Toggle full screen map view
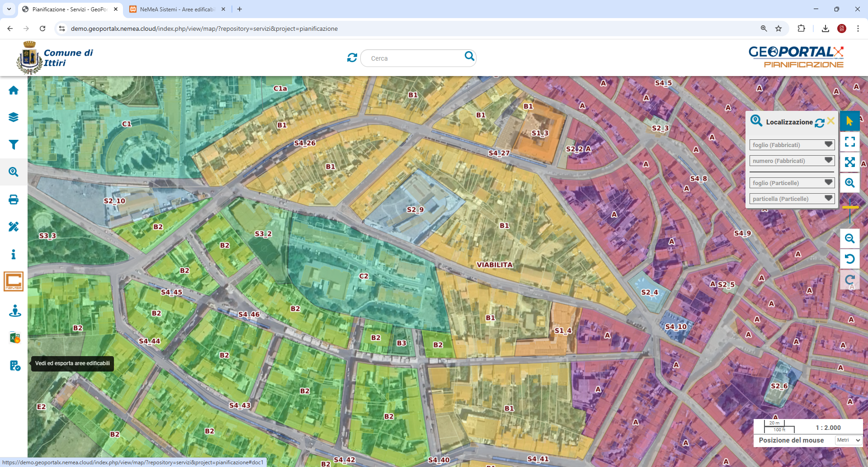Viewport: 868px width, 467px height. [x=850, y=142]
